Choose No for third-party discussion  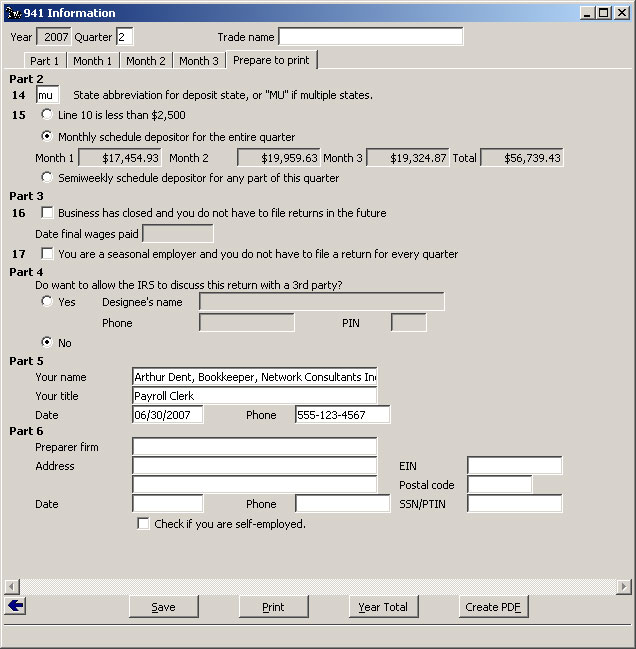coord(47,342)
